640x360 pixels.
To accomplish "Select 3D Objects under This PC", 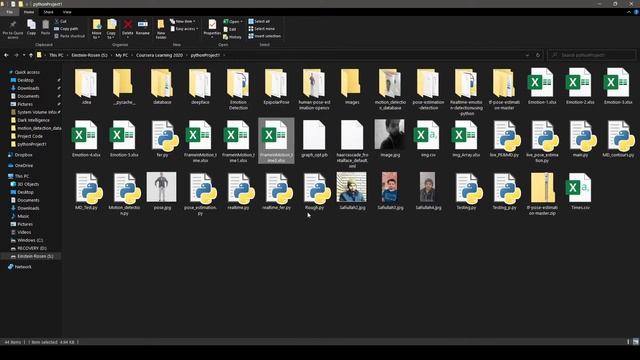I will point(28,184).
